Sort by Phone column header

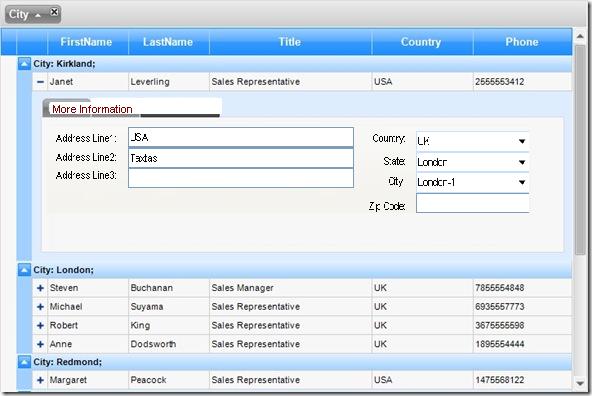[x=523, y=42]
